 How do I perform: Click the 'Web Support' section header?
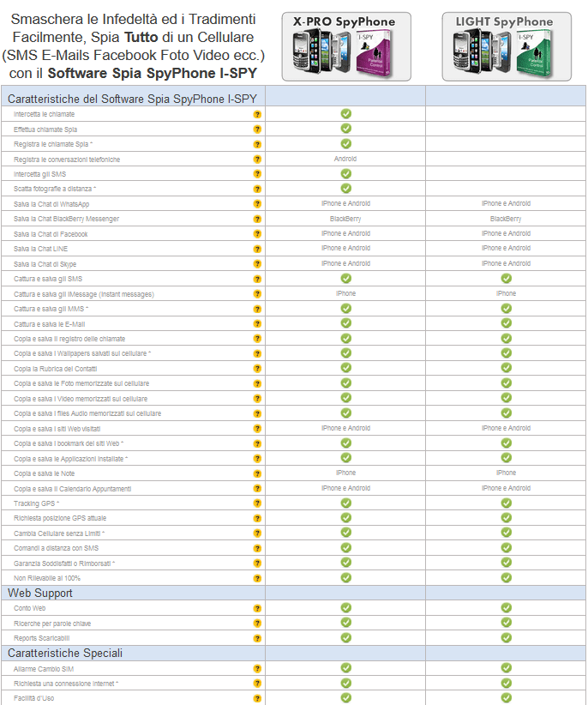coord(40,593)
